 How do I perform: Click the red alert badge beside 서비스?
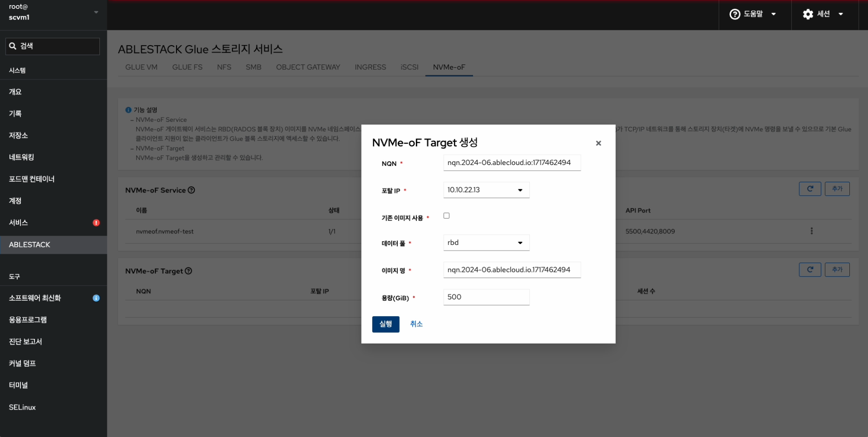[x=96, y=223]
